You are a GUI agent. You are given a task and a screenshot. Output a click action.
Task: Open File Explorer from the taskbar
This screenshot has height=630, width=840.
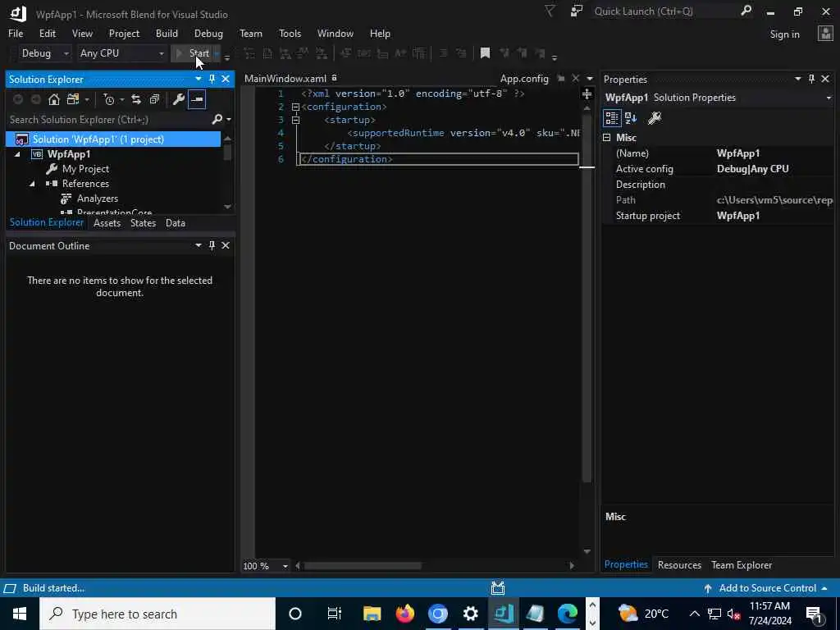tap(372, 614)
